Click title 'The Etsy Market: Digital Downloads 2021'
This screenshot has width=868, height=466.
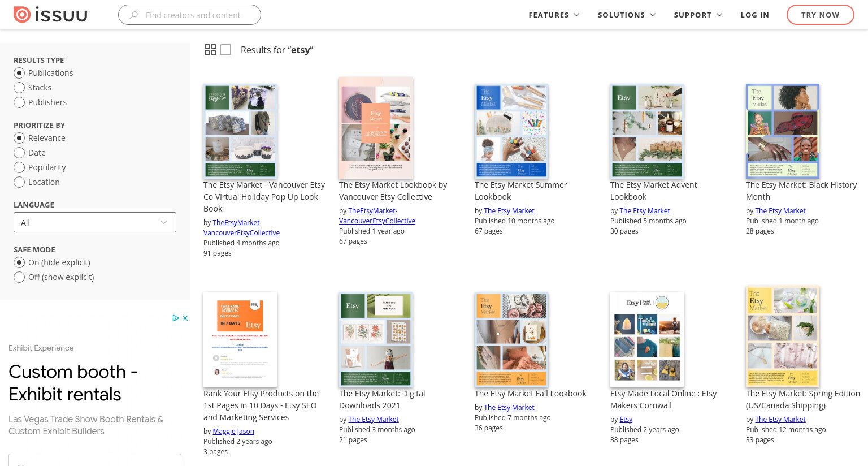tap(382, 400)
